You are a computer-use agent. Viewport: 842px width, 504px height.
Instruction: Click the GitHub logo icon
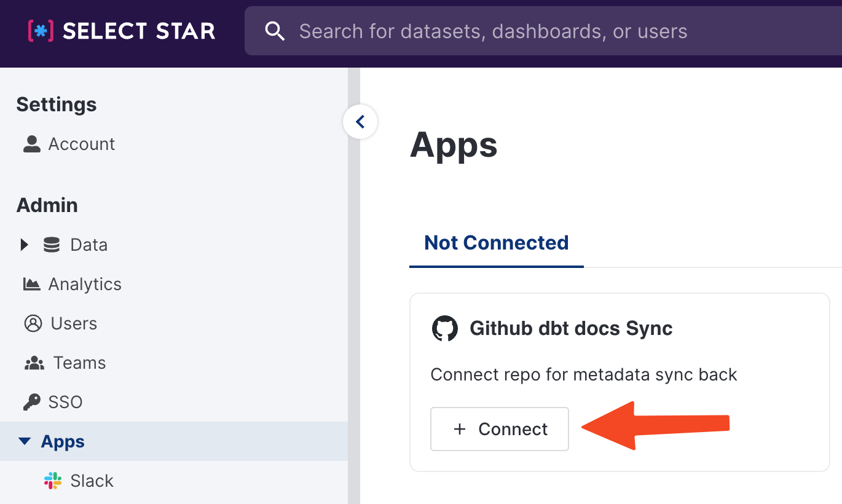point(445,329)
